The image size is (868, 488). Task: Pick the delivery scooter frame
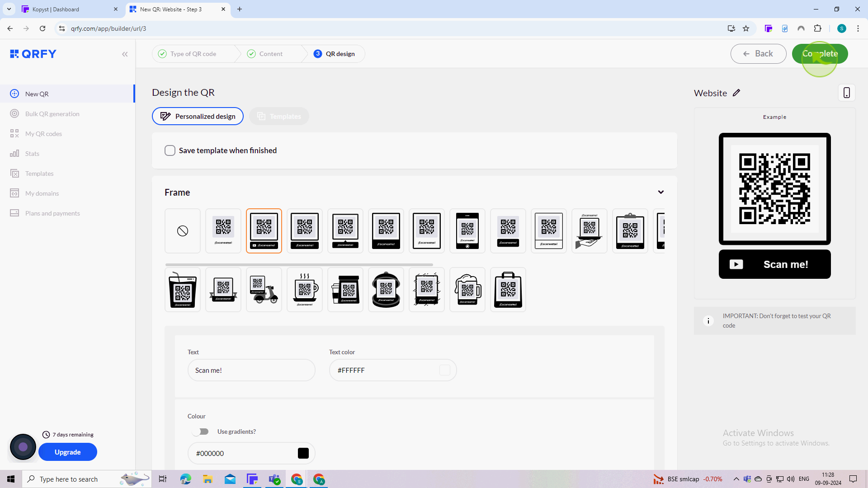coord(264,290)
